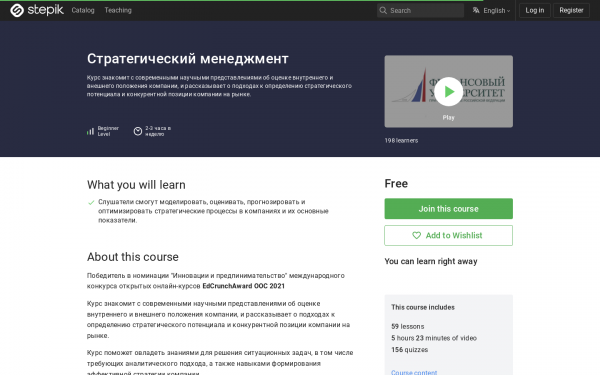Screen dimensions: 600x375
Task: Click the 156 quizzes text
Action: pos(409,349)
